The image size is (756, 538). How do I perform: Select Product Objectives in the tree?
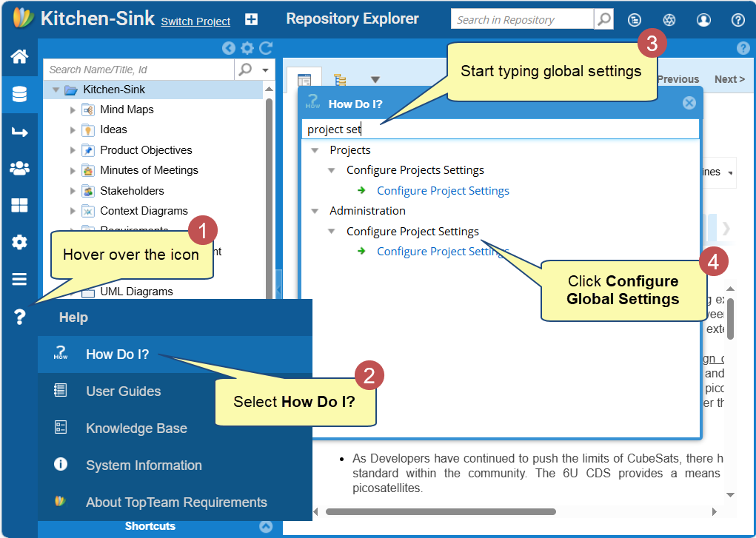coord(146,150)
